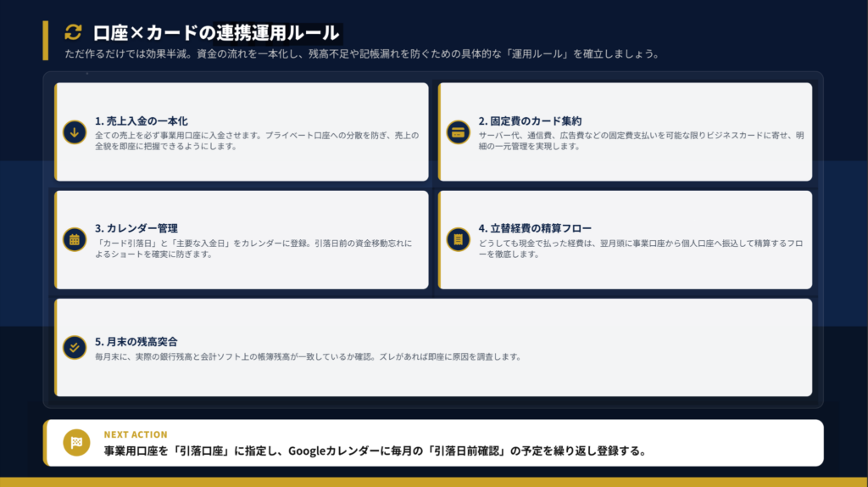
Task: Select the calendar icon in the カレンダー管理 card
Action: tap(75, 239)
